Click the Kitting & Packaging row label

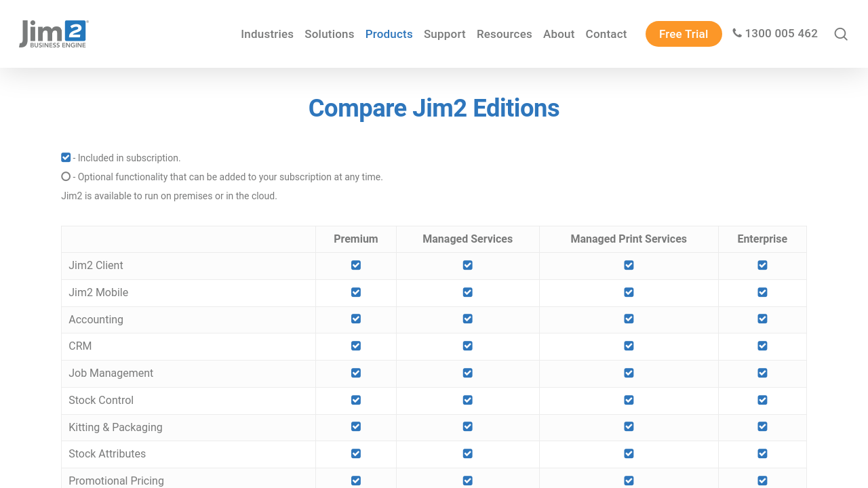[x=115, y=427]
